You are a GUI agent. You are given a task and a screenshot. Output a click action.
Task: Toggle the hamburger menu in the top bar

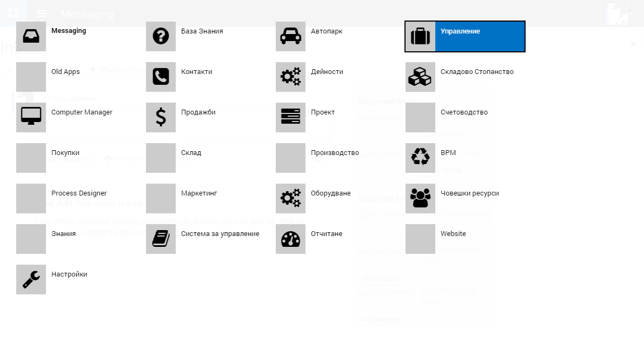point(42,14)
